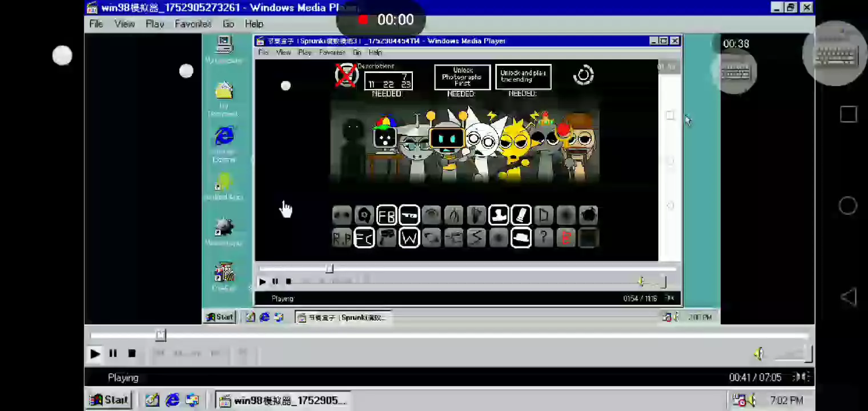Click the question mark icon in Sprunki
Image resolution: width=868 pixels, height=411 pixels.
[543, 238]
